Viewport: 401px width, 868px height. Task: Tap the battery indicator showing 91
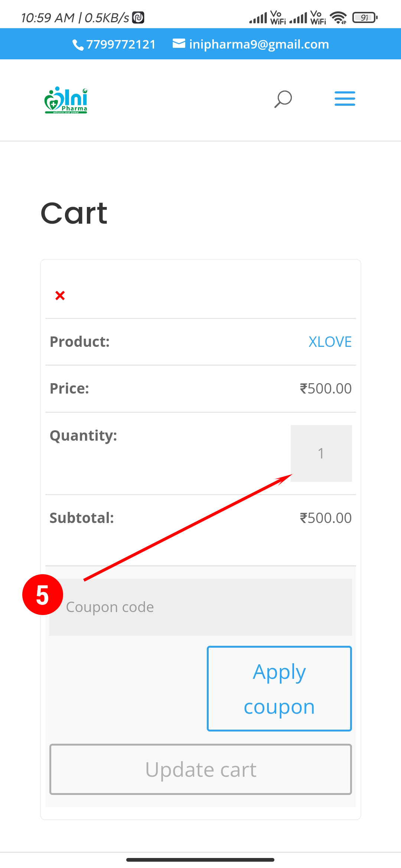(365, 17)
